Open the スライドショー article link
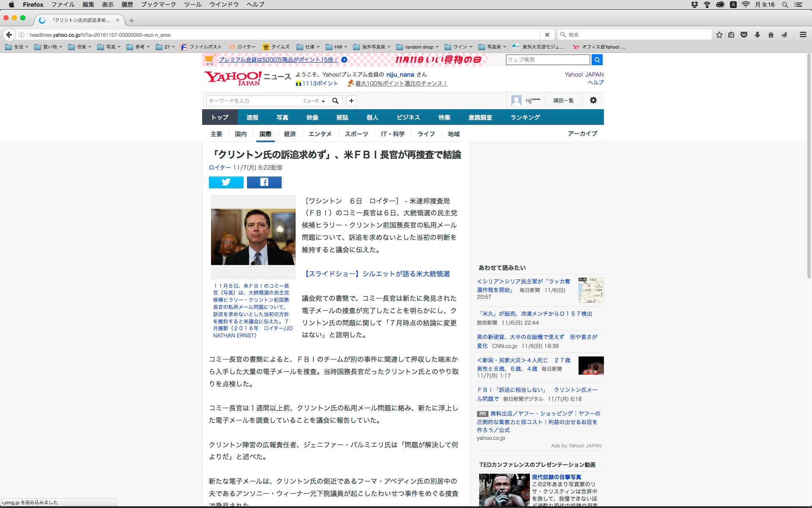Screen dimensions: 812x508 click(377, 274)
